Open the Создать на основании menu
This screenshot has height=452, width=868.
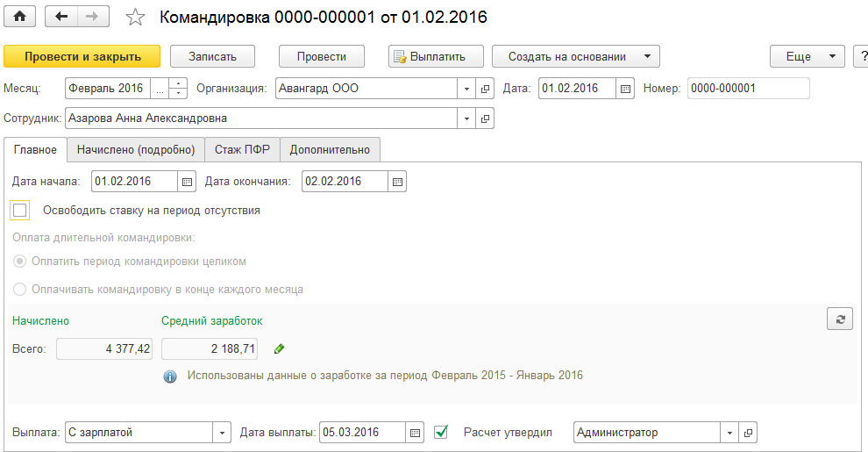[x=576, y=56]
